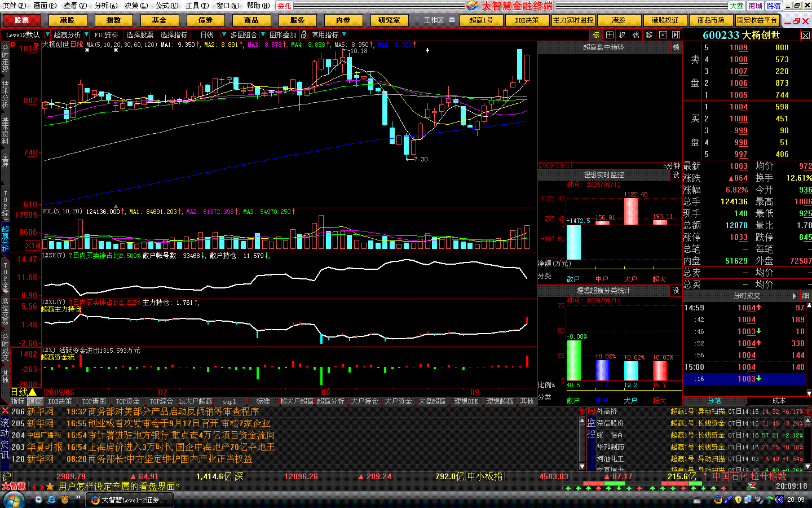Select the 模板 bottom indicator tab
The width and height of the screenshot is (812, 508).
[34, 401]
